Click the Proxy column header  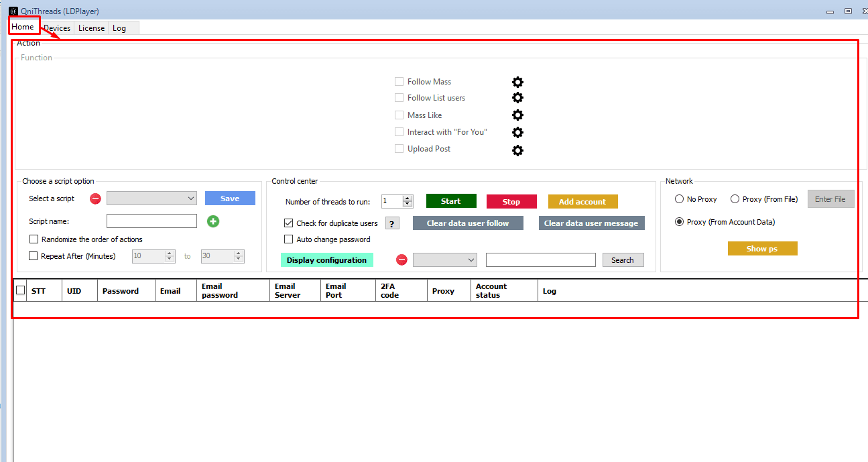449,291
